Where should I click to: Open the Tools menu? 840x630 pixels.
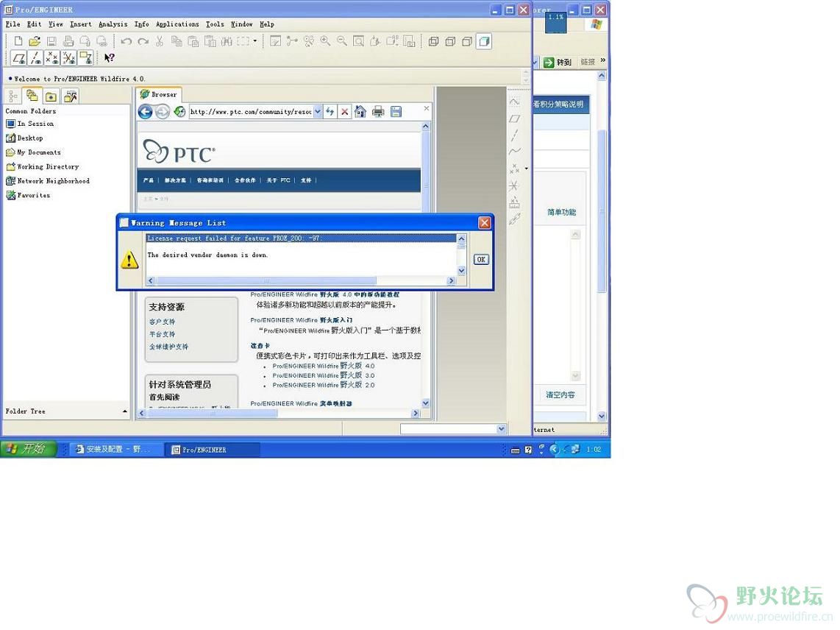[215, 24]
